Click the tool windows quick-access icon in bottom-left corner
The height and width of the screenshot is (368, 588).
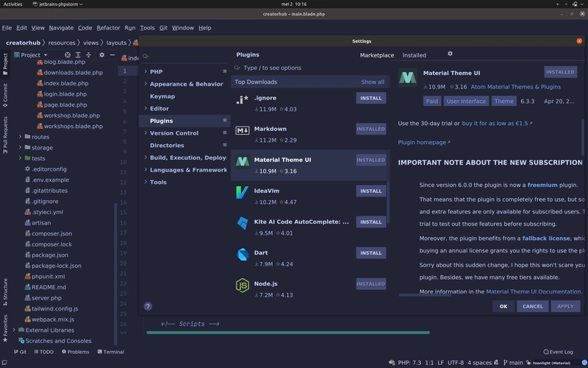4,363
